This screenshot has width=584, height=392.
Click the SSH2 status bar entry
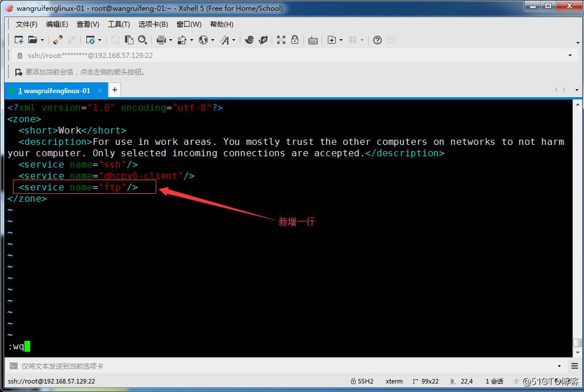(362, 381)
